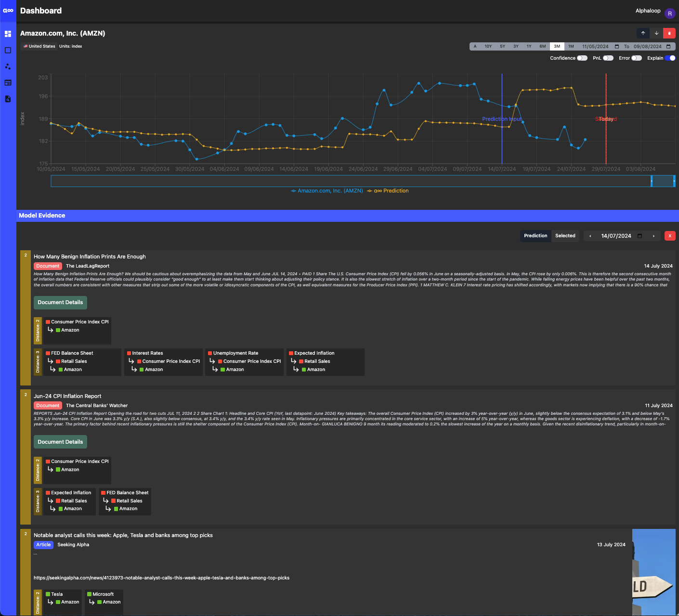Click the United States country tag
This screenshot has width=679, height=616.
pos(39,47)
